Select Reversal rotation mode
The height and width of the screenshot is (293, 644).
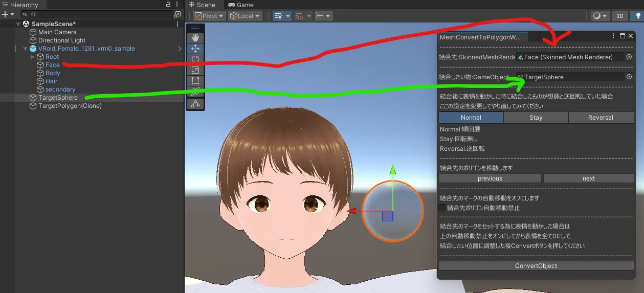pos(601,118)
